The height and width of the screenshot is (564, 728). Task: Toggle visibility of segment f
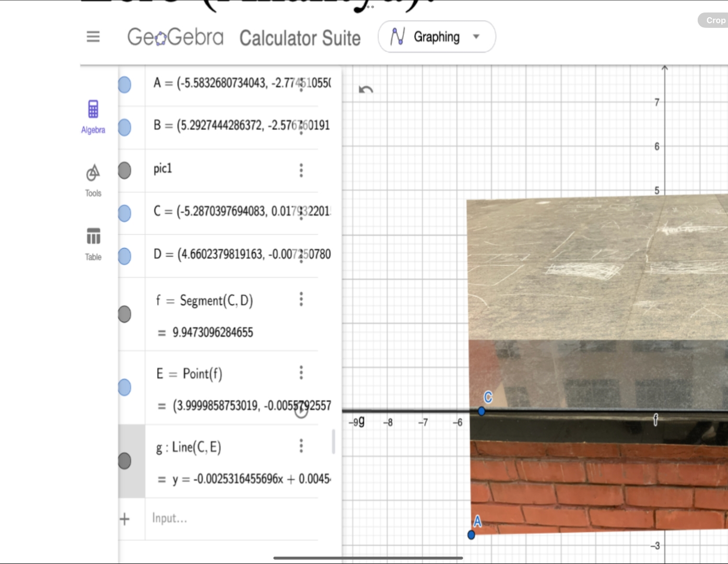click(x=125, y=314)
